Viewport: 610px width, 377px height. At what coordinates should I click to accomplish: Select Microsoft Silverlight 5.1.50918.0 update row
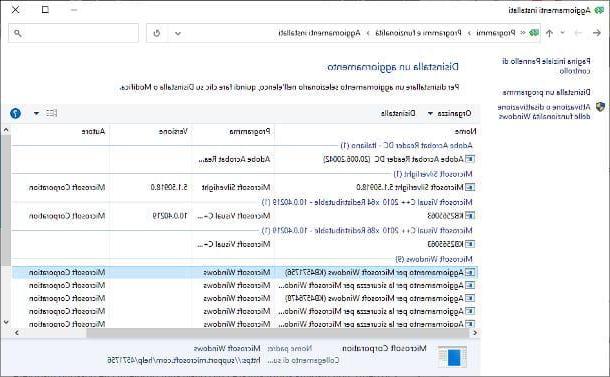click(x=245, y=188)
